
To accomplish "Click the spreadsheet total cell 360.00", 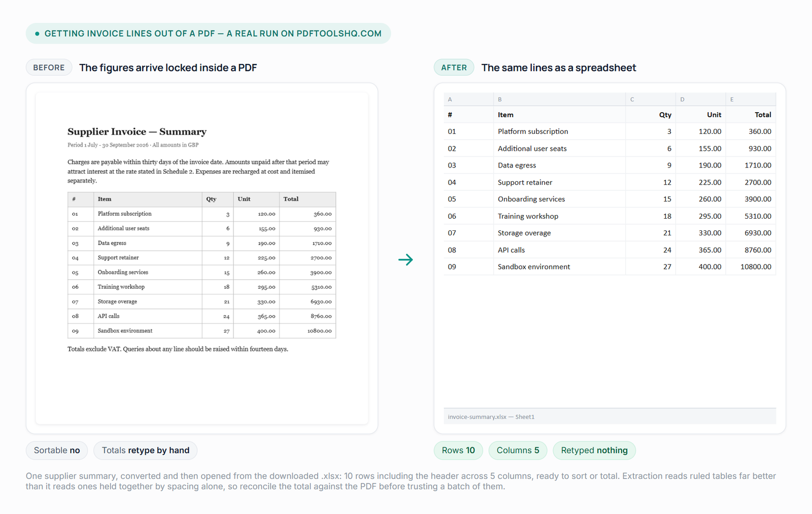I will click(x=751, y=131).
